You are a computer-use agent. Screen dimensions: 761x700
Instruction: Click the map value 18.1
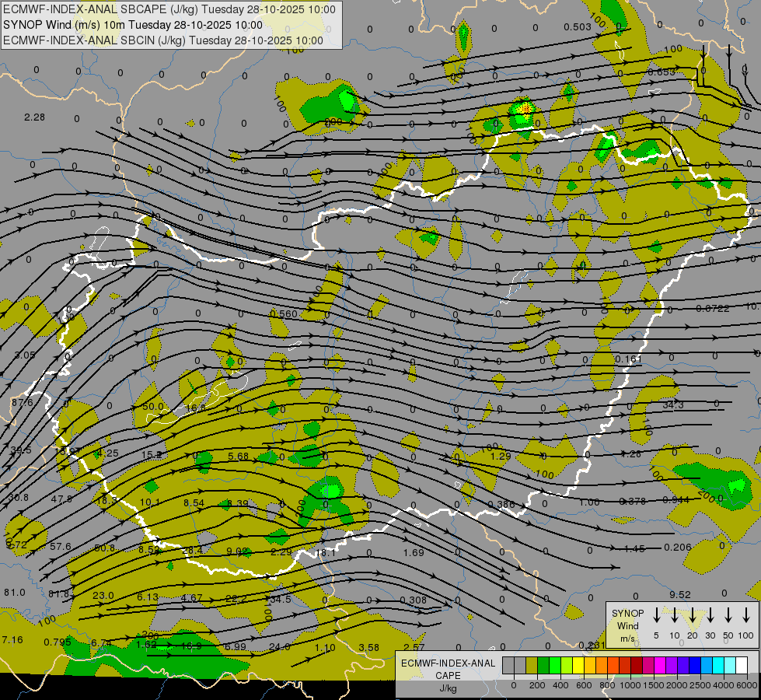pyautogui.click(x=325, y=553)
